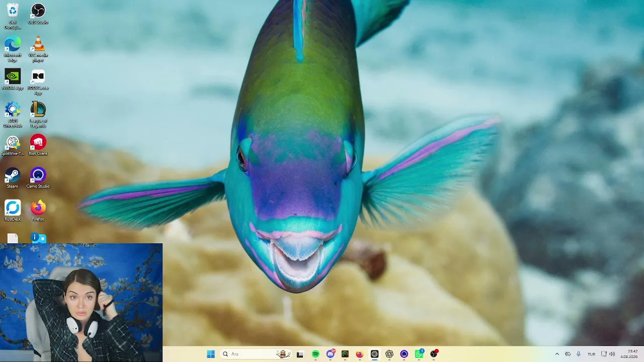
Task: Select the VLC media player shortcut
Action: (x=38, y=49)
